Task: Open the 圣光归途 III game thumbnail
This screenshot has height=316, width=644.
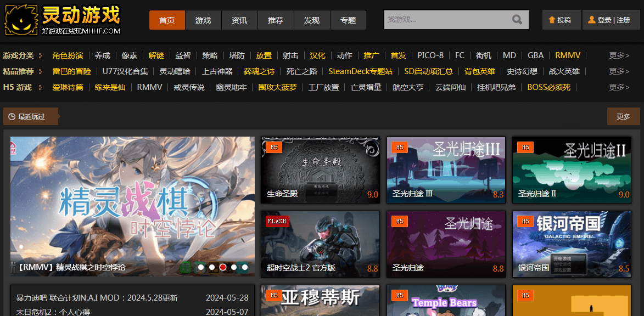Action: coord(446,170)
